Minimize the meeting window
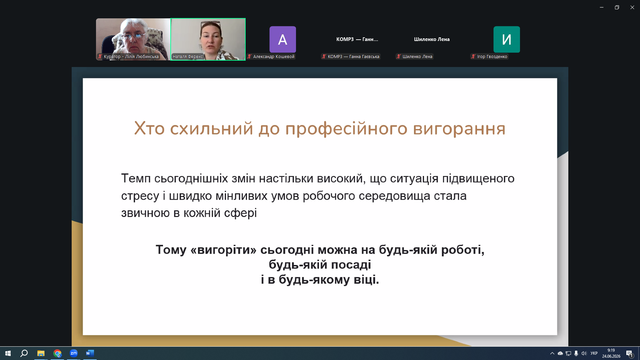640x360 pixels. click(x=602, y=7)
